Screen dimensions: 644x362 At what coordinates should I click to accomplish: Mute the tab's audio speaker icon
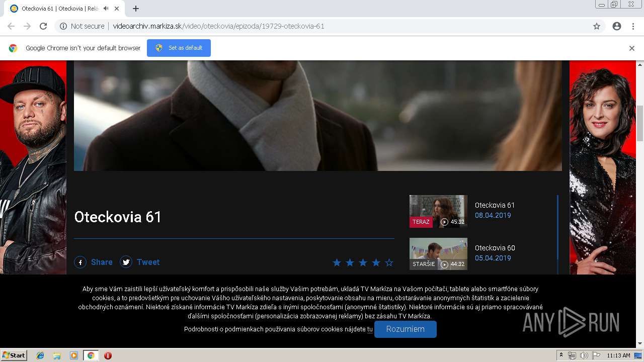point(106,9)
